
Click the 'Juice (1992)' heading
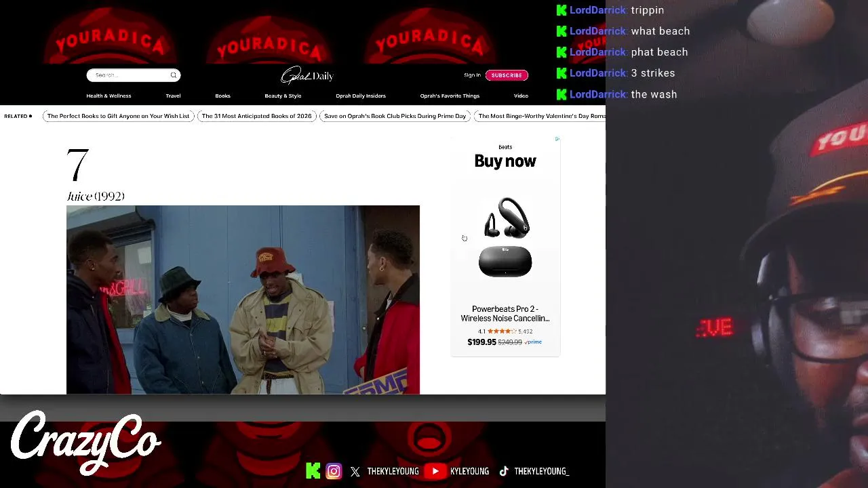point(96,197)
